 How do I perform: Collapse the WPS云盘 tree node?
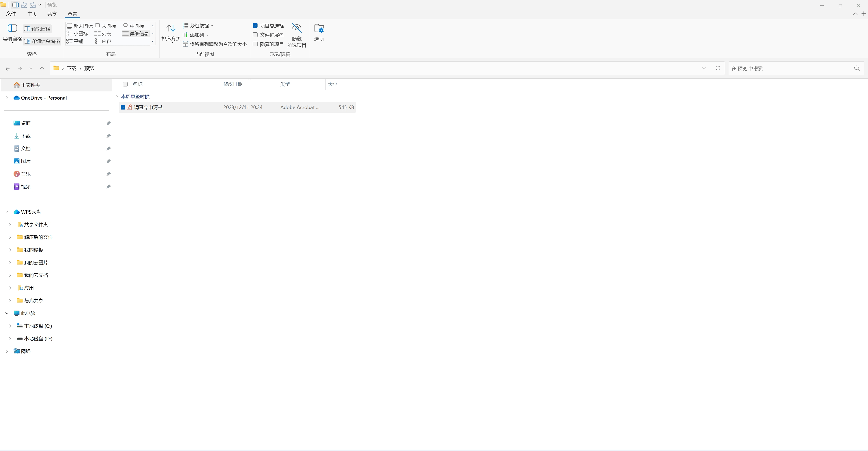pos(7,212)
